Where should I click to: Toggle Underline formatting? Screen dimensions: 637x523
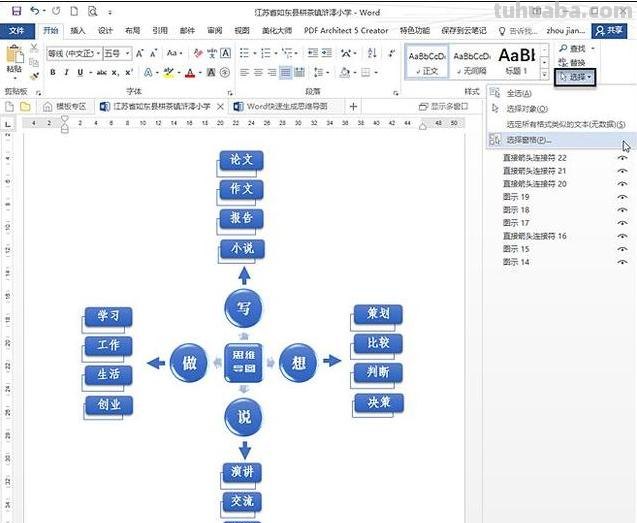pyautogui.click(x=80, y=73)
